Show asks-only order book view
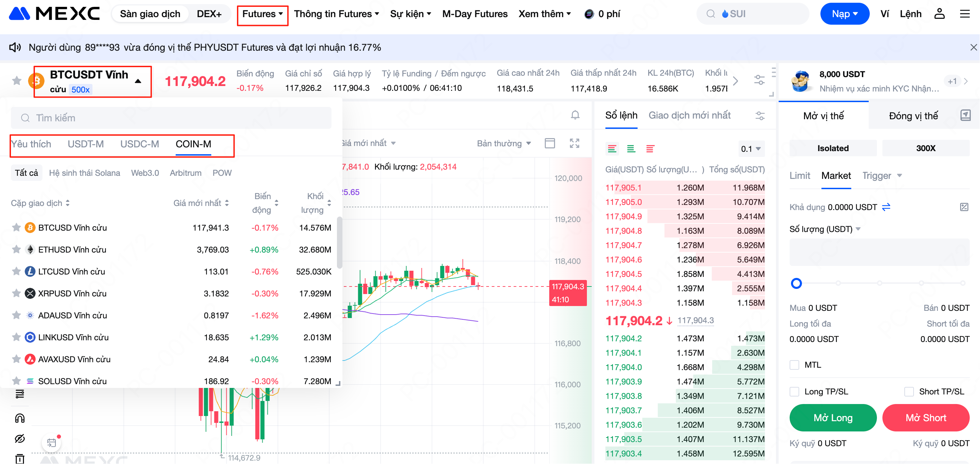The image size is (980, 464). 650,149
